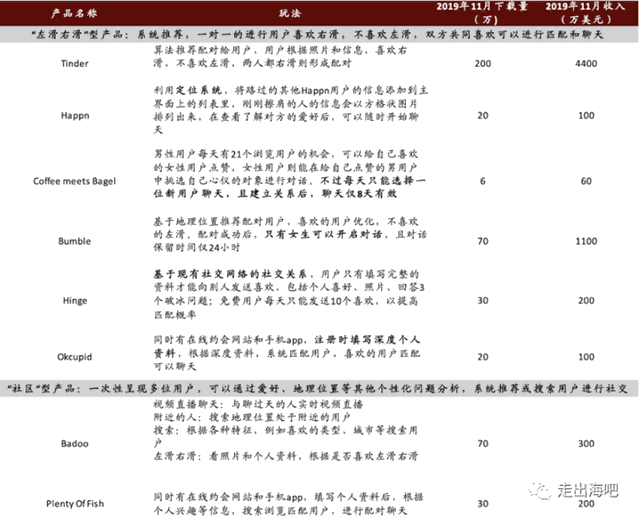Screen dimensions: 640x518
Task: Click Bumble's 只有女生可以开启对话 description
Action: [323, 234]
